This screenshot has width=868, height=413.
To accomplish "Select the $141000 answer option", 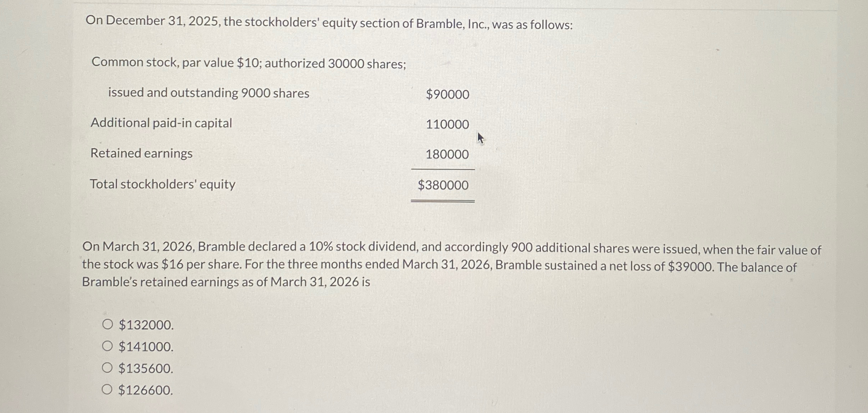I will click(107, 347).
